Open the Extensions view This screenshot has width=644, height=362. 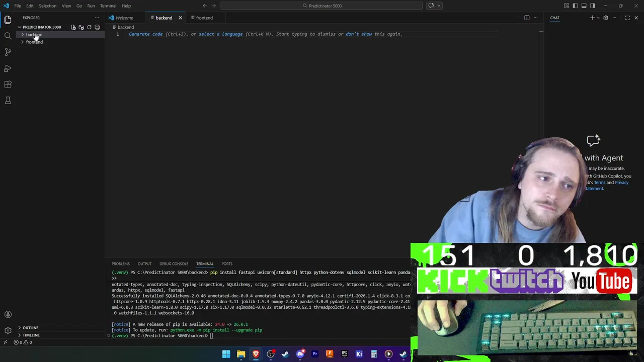8,84
